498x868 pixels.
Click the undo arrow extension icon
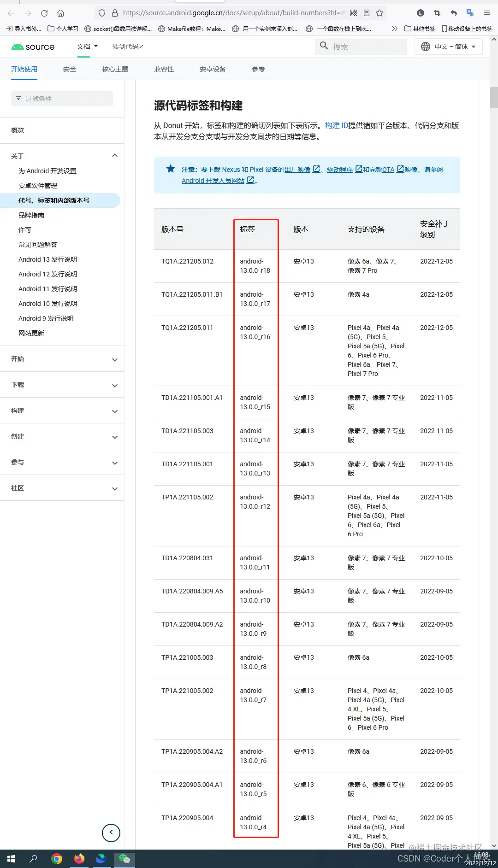point(454,13)
